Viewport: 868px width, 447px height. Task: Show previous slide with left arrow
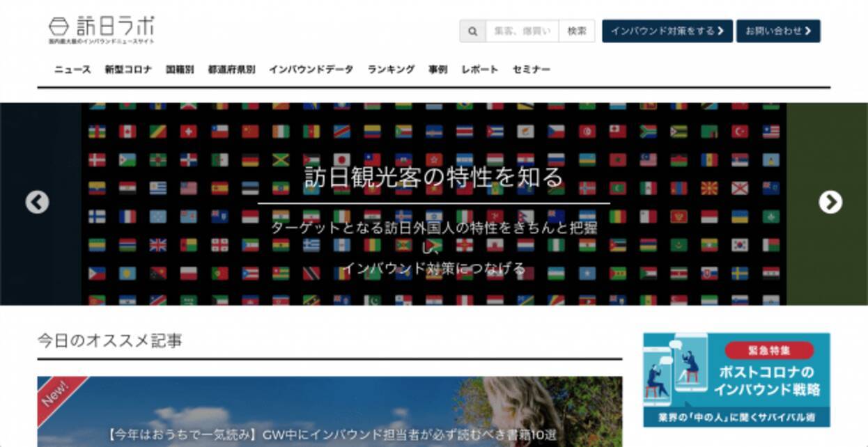pyautogui.click(x=38, y=202)
